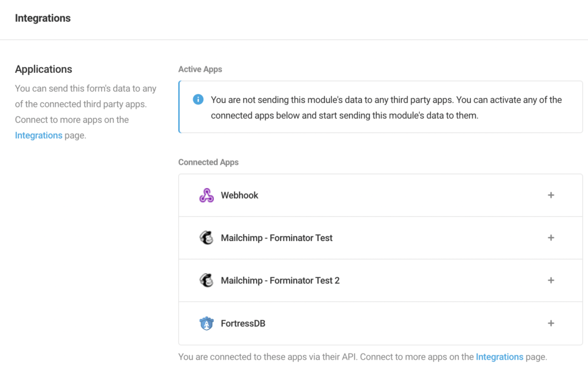The image size is (588, 372).
Task: Select the FortressDB row label
Action: point(243,323)
